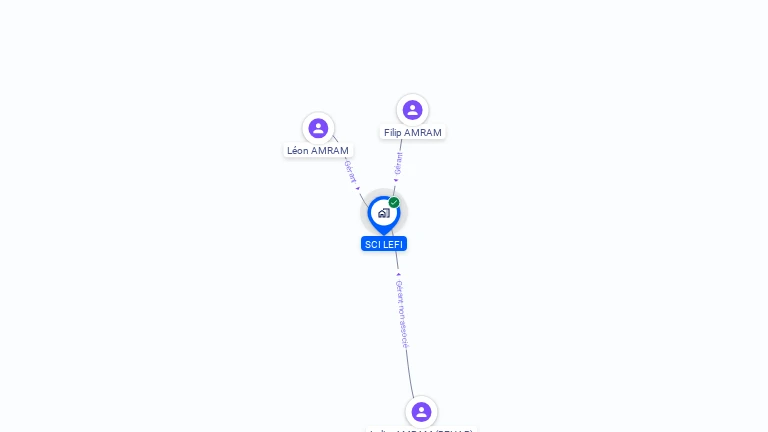Click the Léon AMRAM name label
This screenshot has height=432, width=768.
pyautogui.click(x=318, y=150)
